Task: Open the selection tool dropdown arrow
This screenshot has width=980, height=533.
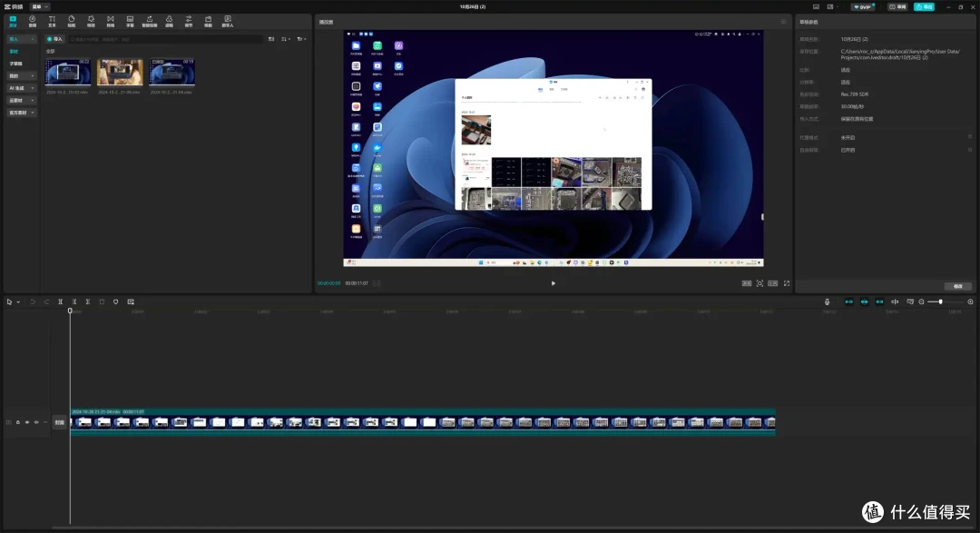Action: pos(18,302)
